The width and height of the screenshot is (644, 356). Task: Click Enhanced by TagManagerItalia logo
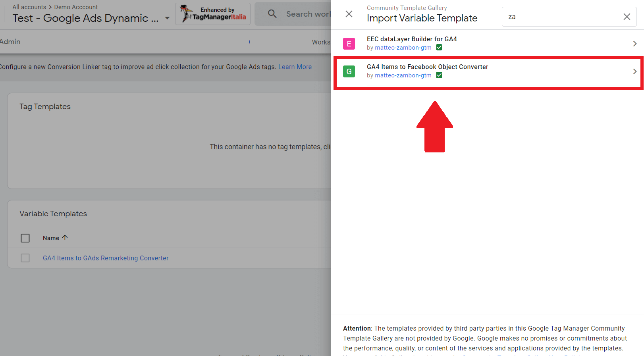coord(213,14)
